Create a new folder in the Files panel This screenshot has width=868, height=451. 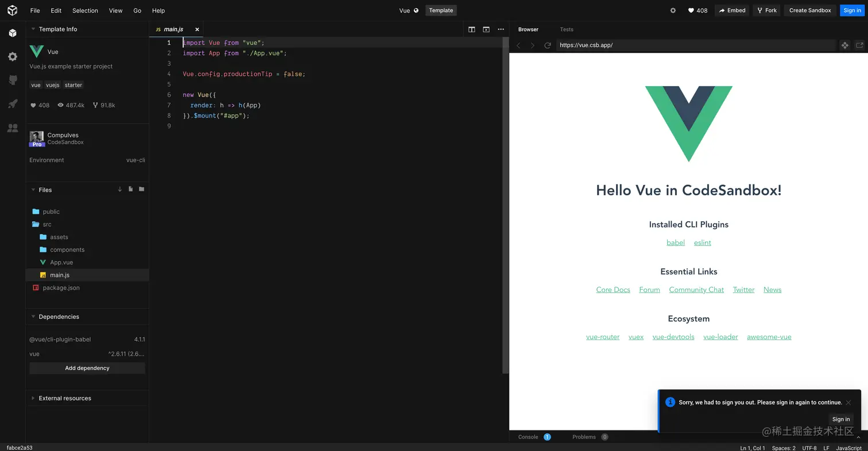click(x=142, y=189)
